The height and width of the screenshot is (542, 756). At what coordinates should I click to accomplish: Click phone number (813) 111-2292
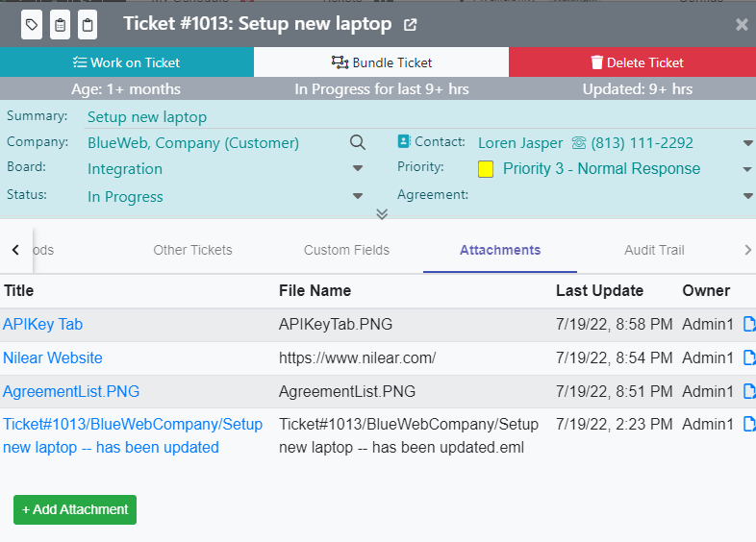(642, 143)
